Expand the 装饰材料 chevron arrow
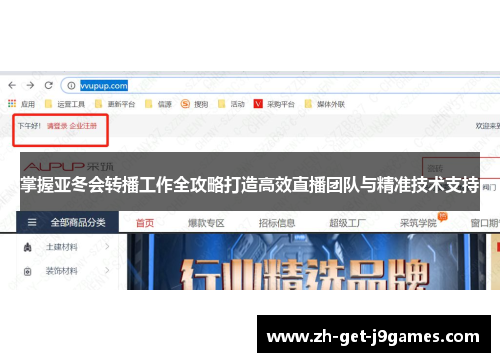500x362 pixels. pyautogui.click(x=107, y=270)
